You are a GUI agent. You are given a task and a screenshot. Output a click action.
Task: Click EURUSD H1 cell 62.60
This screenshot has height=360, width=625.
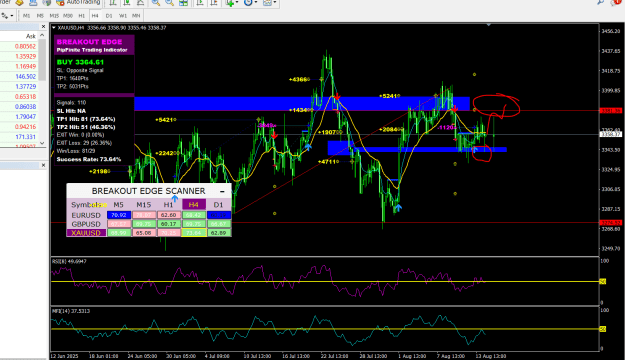click(169, 215)
